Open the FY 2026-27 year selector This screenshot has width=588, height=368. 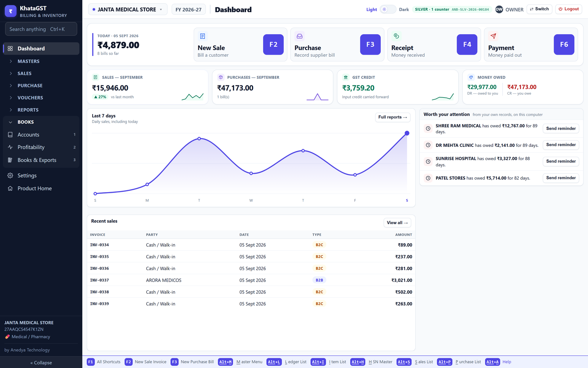pos(189,10)
